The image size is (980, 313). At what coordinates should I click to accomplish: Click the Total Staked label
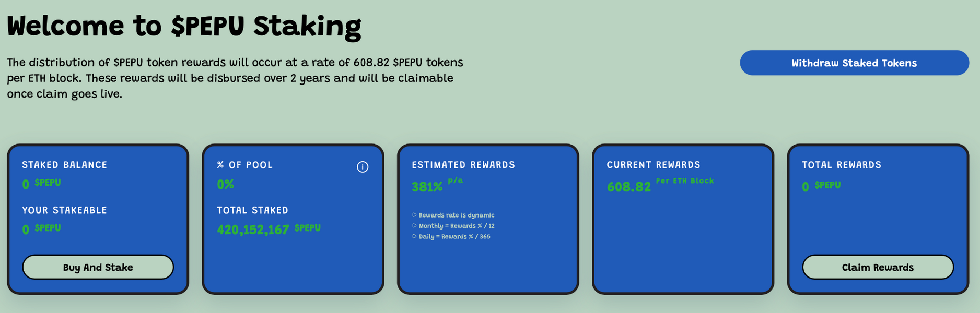click(252, 210)
